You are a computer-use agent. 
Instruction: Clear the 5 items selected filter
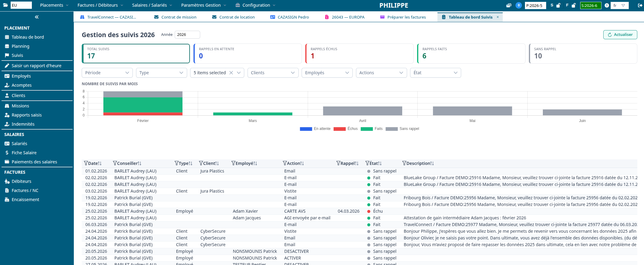[231, 73]
